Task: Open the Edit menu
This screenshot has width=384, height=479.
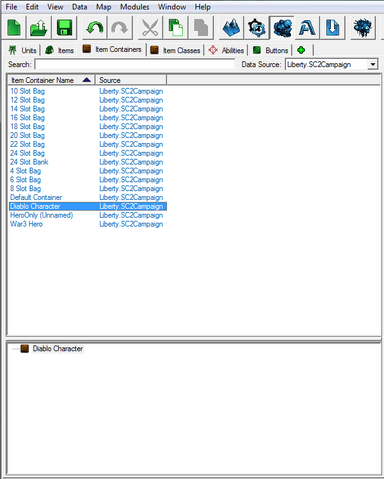Action: point(32,7)
